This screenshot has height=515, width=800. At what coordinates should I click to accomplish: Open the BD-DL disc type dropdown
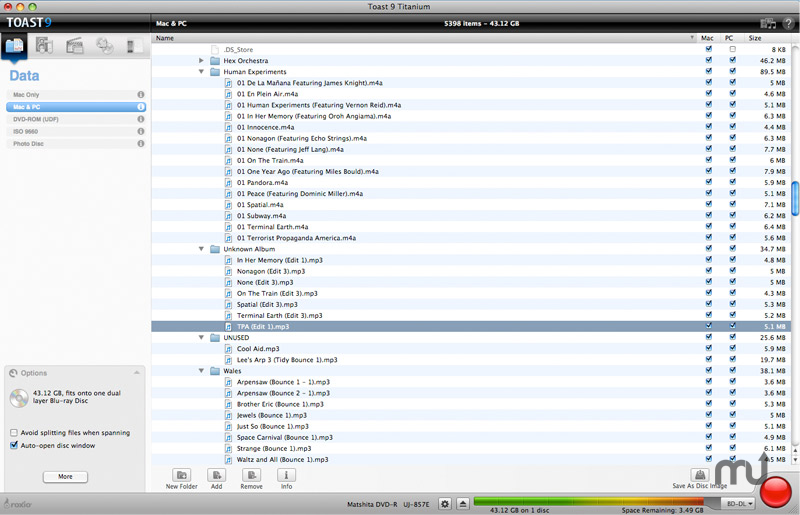tap(740, 504)
